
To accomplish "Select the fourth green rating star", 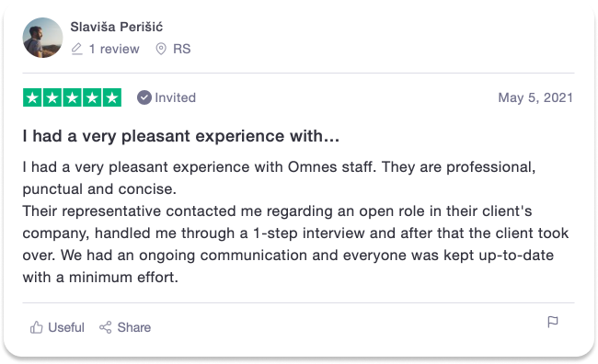I will pyautogui.click(x=92, y=97).
